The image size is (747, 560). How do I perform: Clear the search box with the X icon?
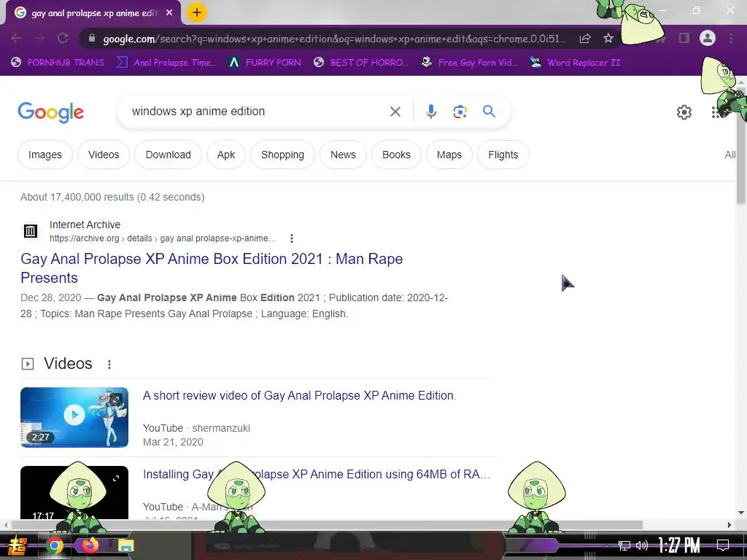coord(395,112)
